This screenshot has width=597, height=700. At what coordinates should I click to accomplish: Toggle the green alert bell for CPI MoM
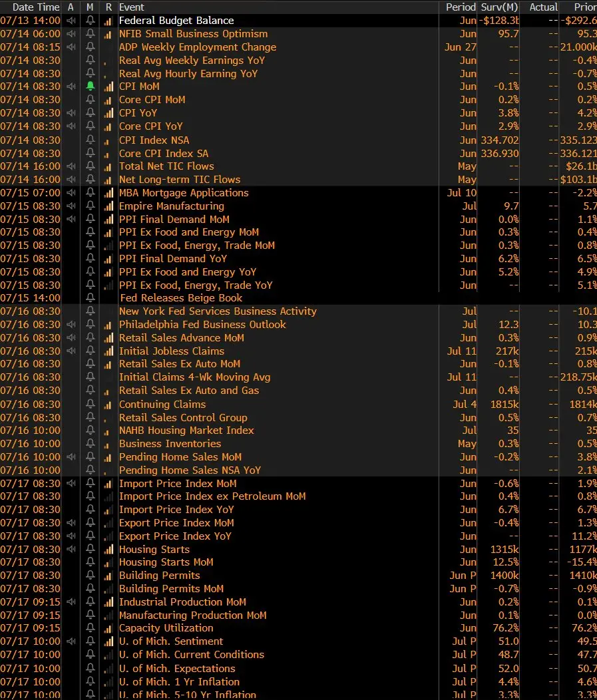click(91, 86)
